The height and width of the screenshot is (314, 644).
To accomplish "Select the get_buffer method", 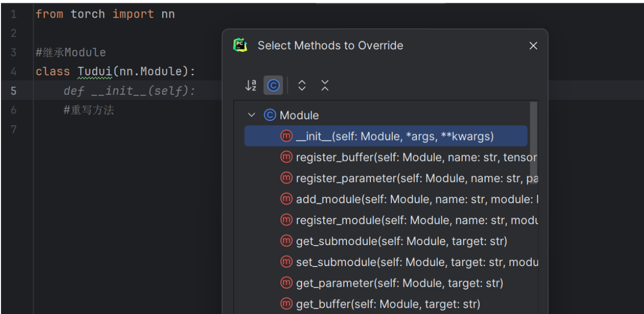I will coord(388,305).
